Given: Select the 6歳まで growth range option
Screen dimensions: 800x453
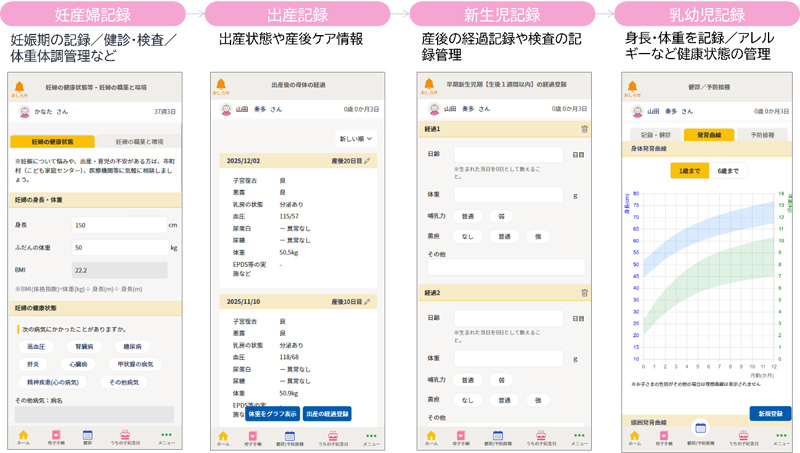Looking at the screenshot, I should [728, 171].
